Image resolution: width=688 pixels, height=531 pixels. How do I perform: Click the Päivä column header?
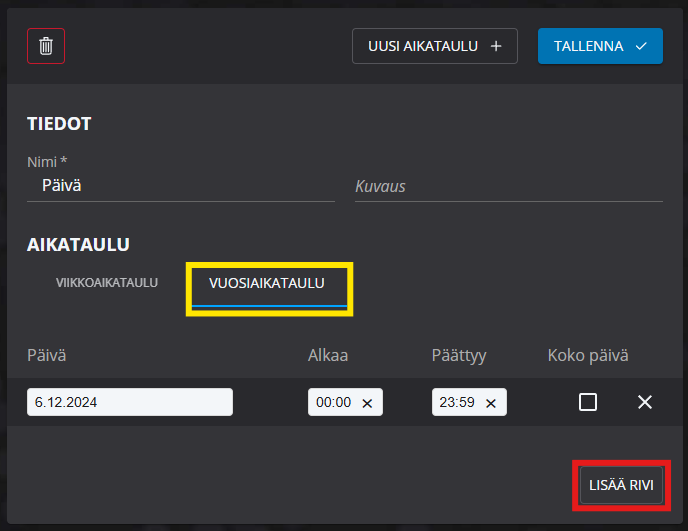tap(46, 355)
